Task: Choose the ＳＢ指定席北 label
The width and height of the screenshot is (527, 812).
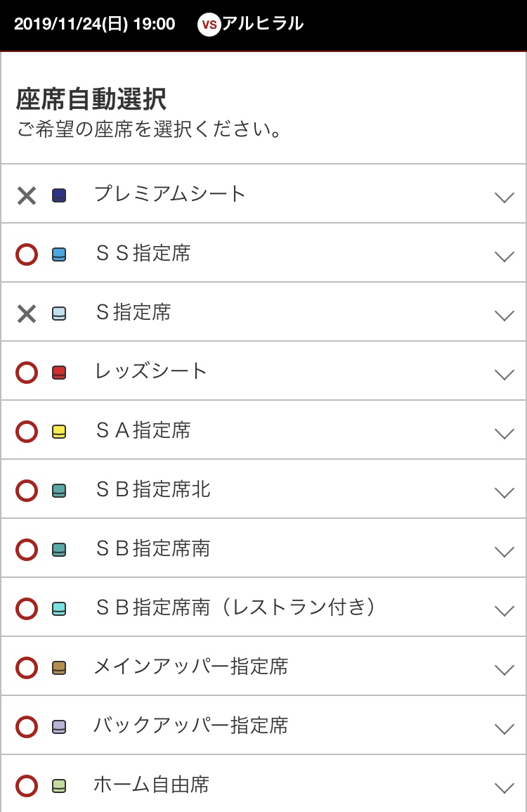Action: click(x=152, y=489)
